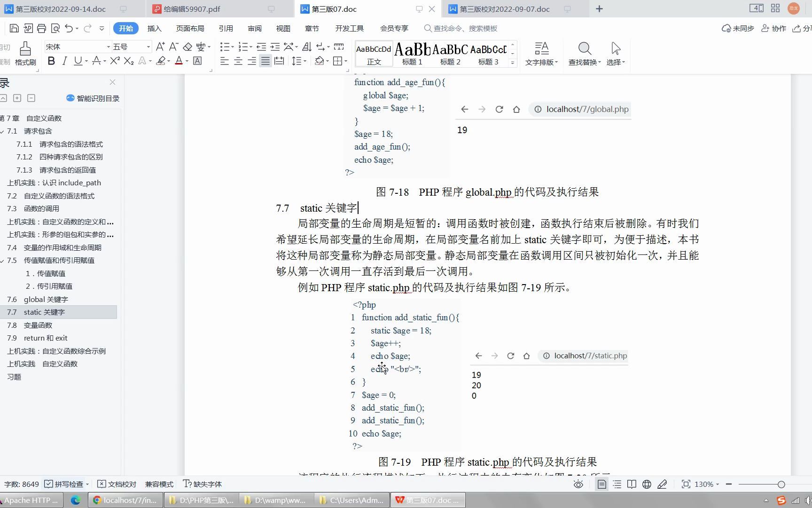Image resolution: width=812 pixels, height=508 pixels.
Task: Toggle italic formatting
Action: [x=65, y=61]
